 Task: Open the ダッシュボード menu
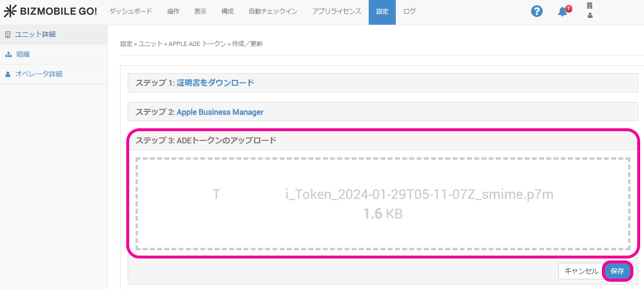pyautogui.click(x=131, y=12)
